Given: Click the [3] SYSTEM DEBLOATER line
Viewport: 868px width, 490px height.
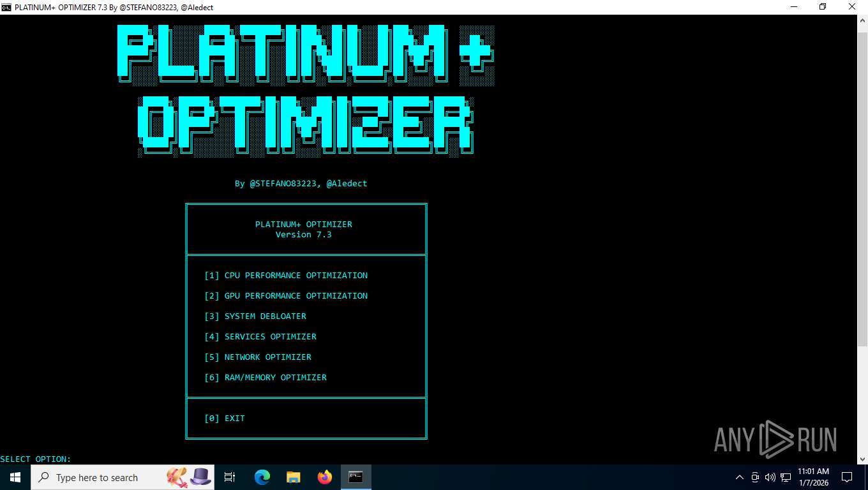Looking at the screenshot, I should (x=255, y=316).
